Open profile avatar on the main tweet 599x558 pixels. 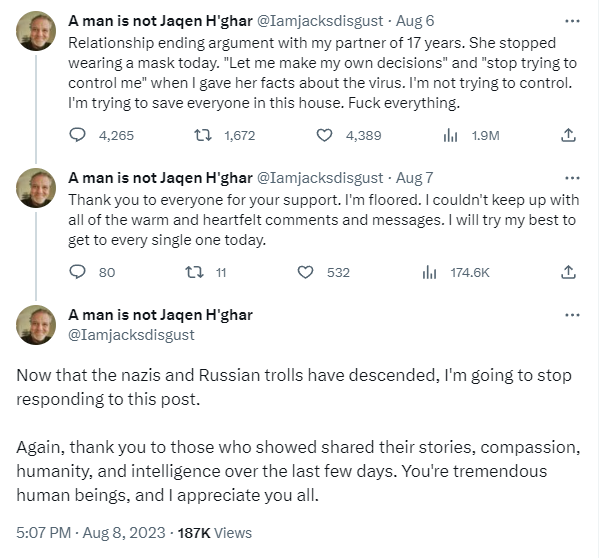[x=36, y=325]
